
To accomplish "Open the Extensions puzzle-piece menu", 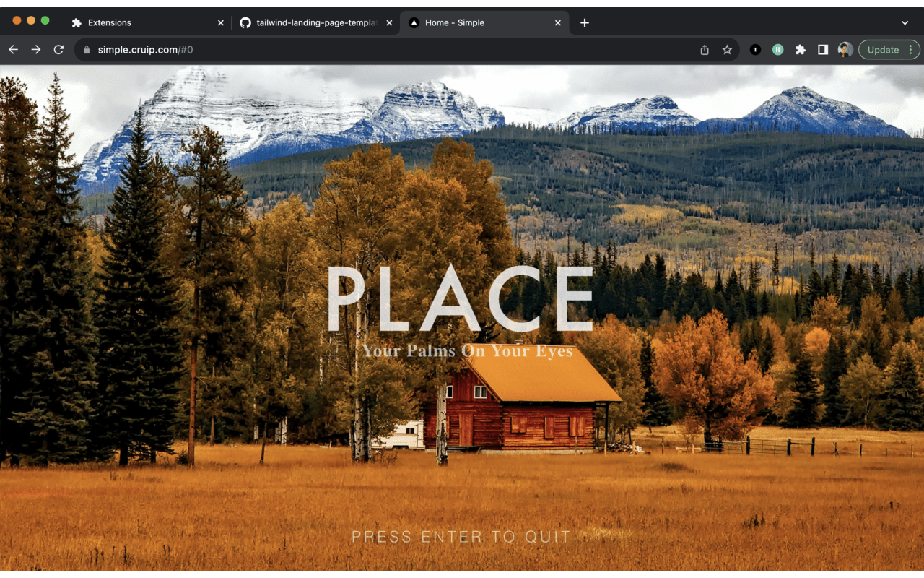I will pos(801,50).
